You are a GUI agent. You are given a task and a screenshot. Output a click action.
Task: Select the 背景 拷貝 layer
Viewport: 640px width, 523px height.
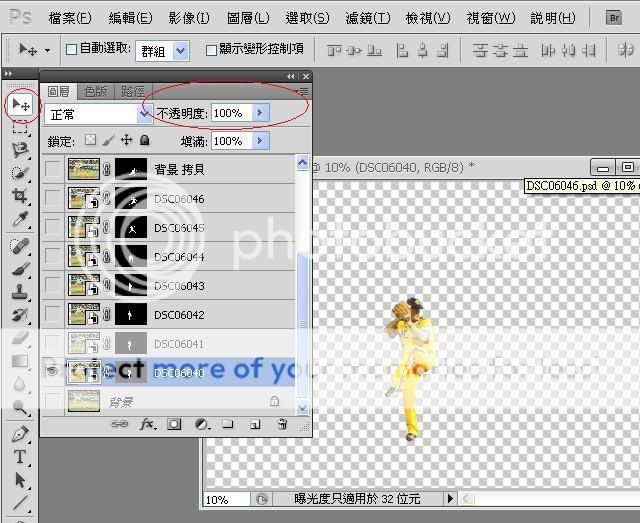pos(180,171)
